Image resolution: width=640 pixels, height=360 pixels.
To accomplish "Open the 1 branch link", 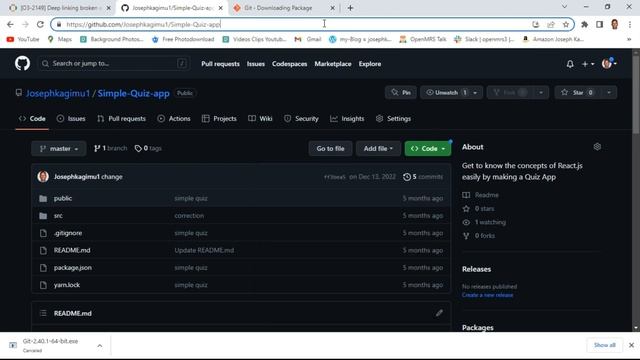I will tap(110, 148).
